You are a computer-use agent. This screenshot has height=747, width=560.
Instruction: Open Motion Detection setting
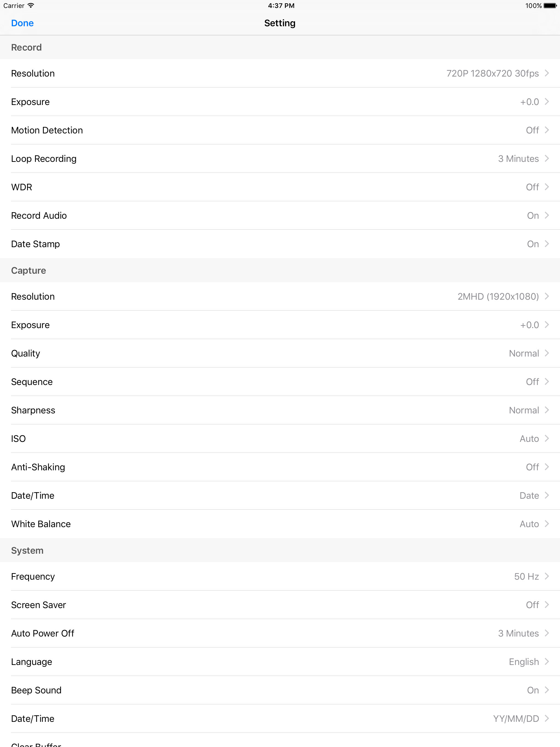click(x=280, y=130)
